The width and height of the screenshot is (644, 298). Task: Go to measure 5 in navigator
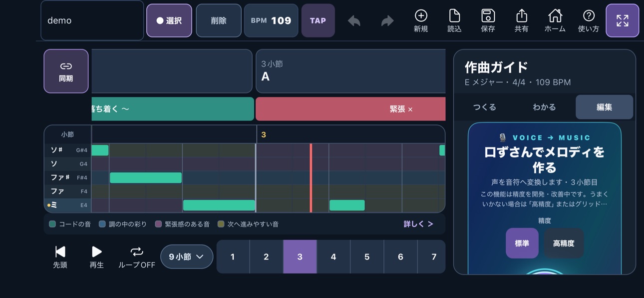[x=367, y=256]
